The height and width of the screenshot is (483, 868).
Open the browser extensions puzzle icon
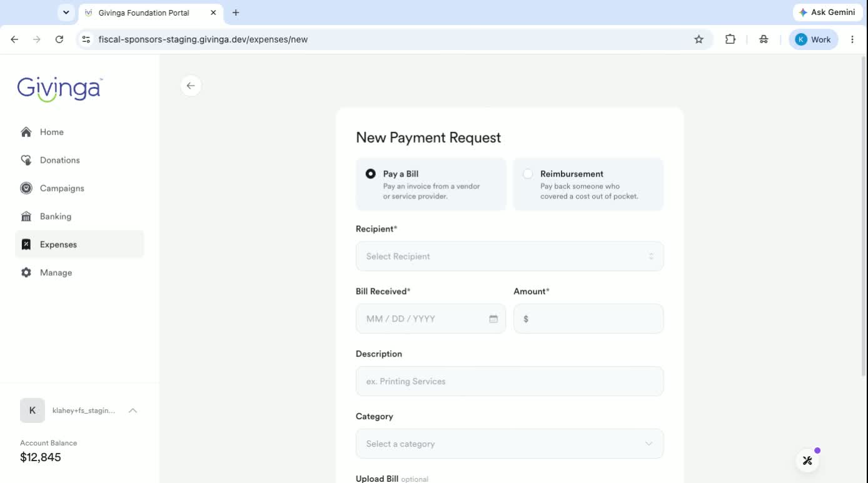[x=730, y=39]
